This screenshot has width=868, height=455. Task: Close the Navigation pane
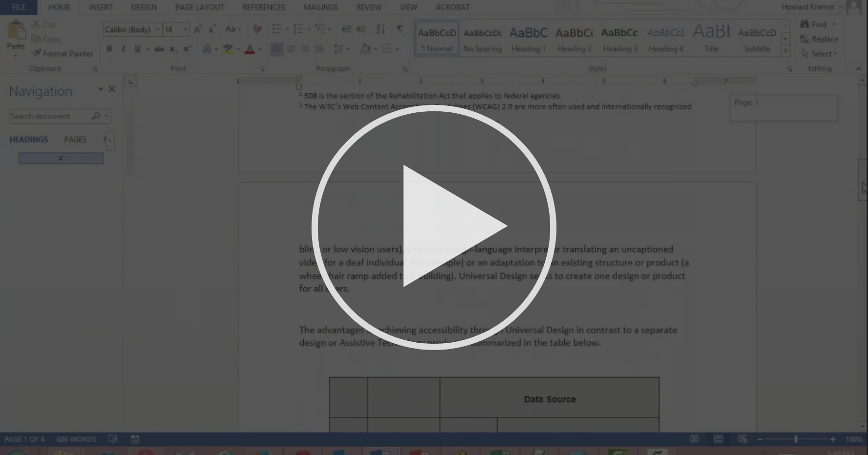112,89
